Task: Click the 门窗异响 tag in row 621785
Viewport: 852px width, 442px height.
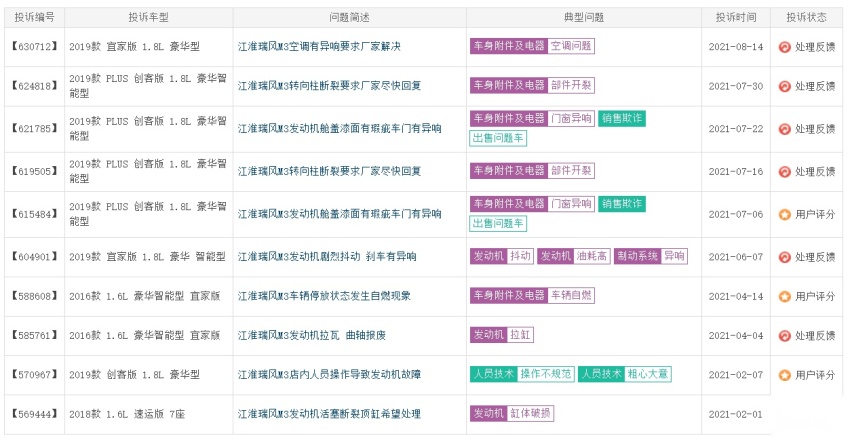Action: [x=571, y=119]
